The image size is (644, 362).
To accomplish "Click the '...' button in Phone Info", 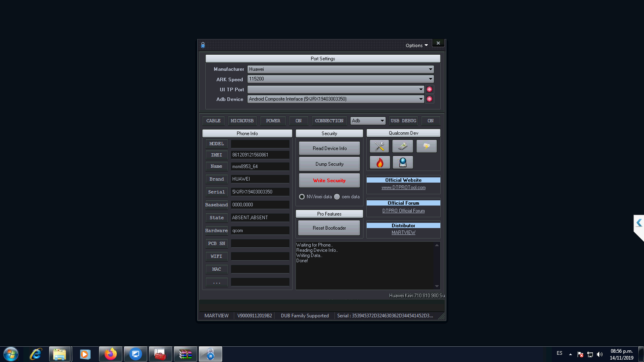I will [x=217, y=282].
